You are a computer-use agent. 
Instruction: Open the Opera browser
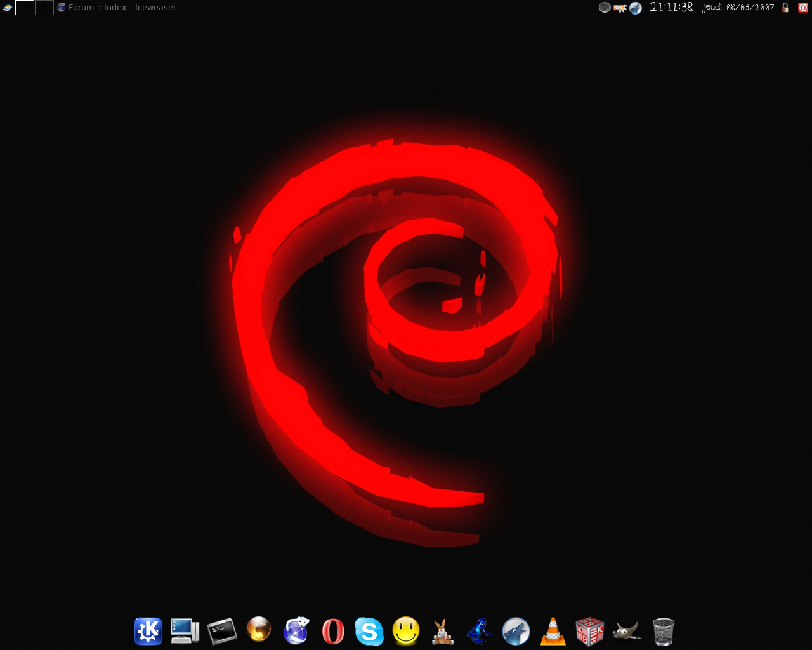[x=332, y=632]
